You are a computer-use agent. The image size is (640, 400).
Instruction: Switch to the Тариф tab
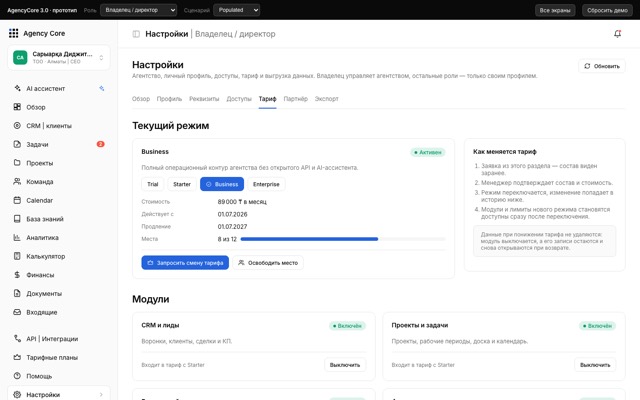267,99
